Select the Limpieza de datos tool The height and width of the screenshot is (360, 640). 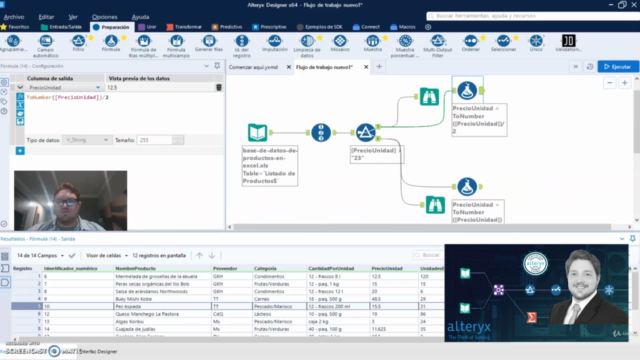(307, 46)
